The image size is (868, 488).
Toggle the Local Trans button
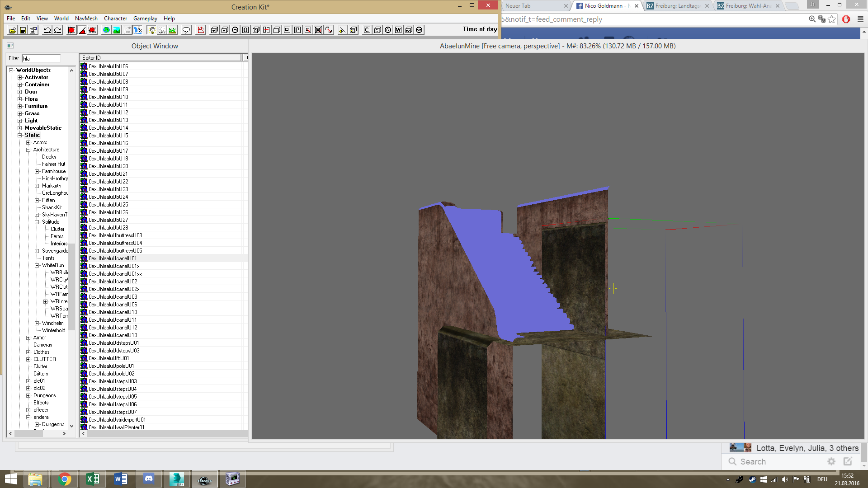92,30
